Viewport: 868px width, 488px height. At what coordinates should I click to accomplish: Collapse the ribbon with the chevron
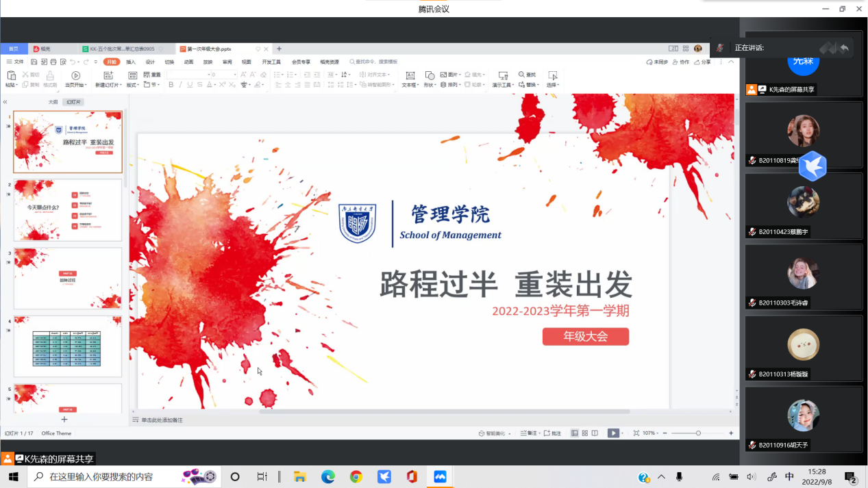(x=731, y=62)
